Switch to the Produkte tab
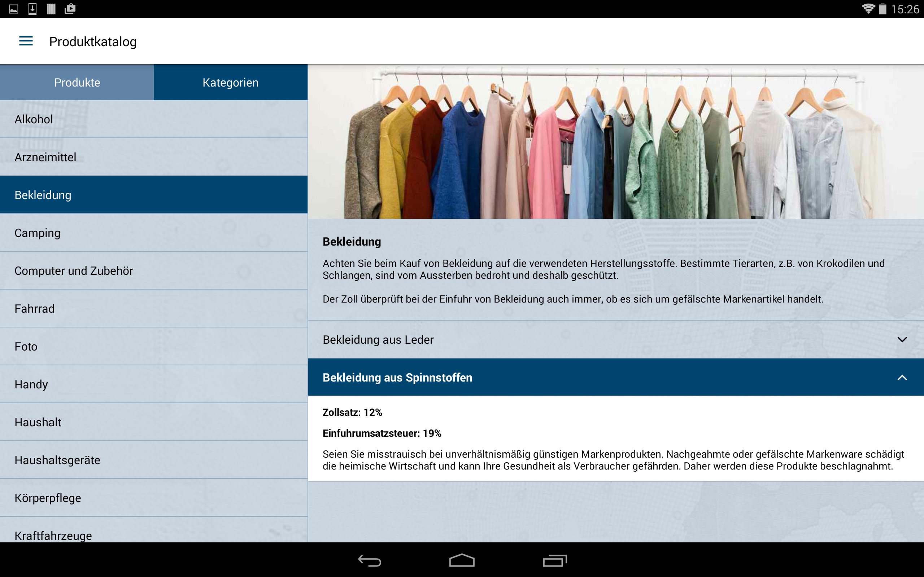This screenshot has height=577, width=924. 77,83
